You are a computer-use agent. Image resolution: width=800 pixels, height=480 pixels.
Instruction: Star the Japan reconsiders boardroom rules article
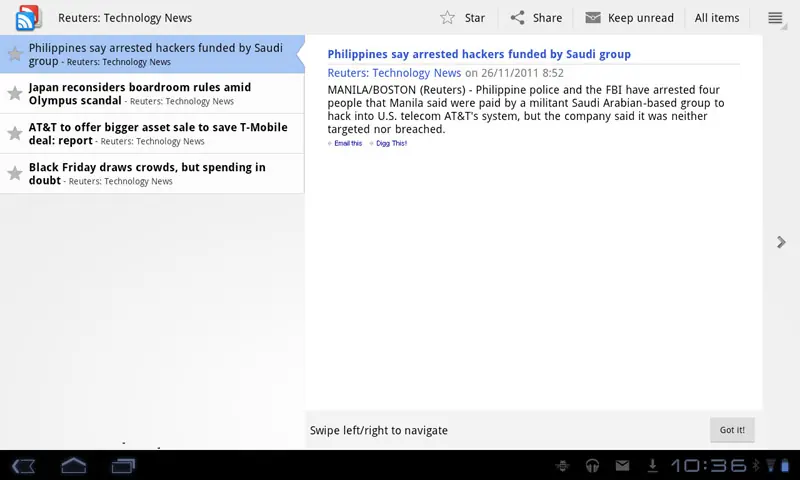pyautogui.click(x=15, y=93)
